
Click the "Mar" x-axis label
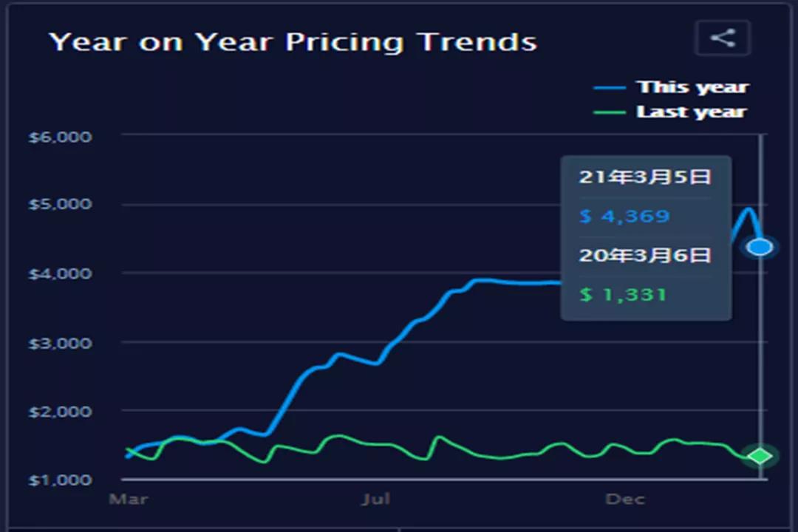[129, 499]
